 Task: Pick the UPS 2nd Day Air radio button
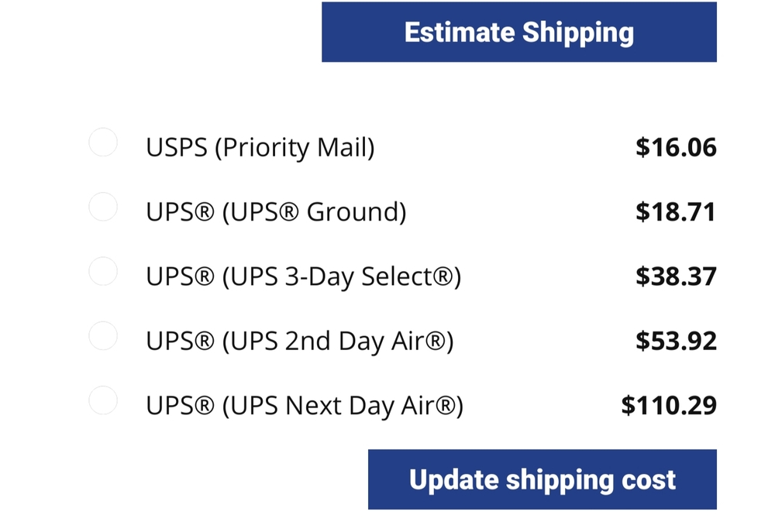pos(103,336)
